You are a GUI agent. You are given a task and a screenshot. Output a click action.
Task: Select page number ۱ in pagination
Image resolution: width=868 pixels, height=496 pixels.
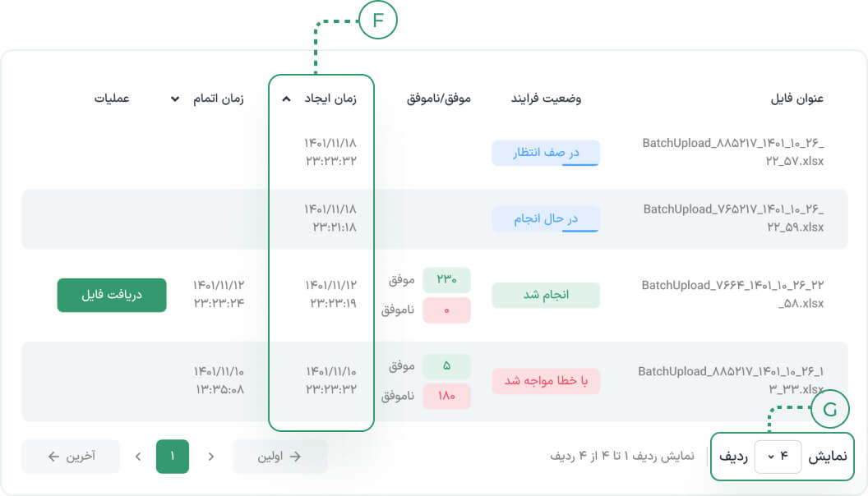pos(173,457)
